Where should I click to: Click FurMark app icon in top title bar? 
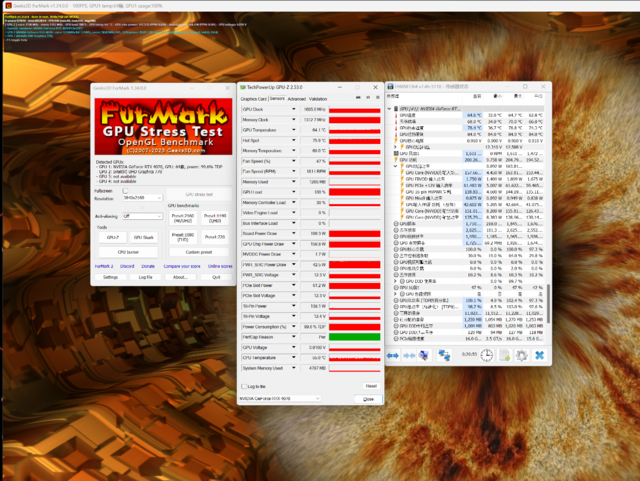[x=8, y=6]
